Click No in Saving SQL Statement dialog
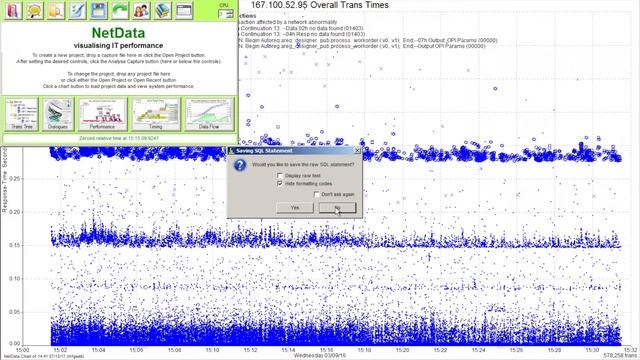 point(337,208)
